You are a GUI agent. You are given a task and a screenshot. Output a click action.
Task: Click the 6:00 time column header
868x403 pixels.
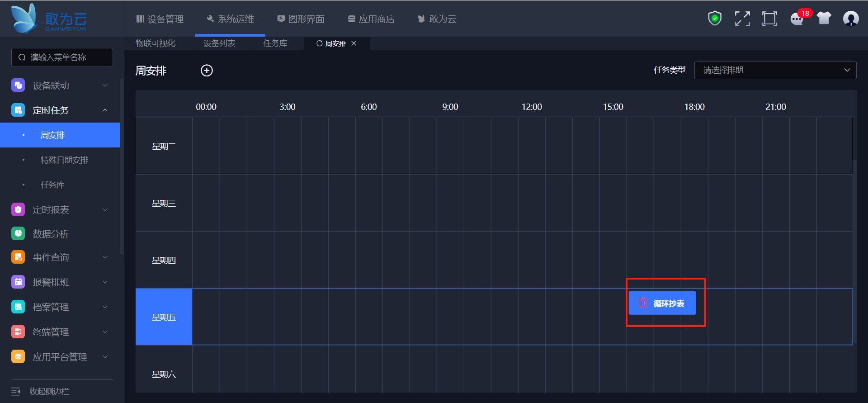[x=369, y=107]
